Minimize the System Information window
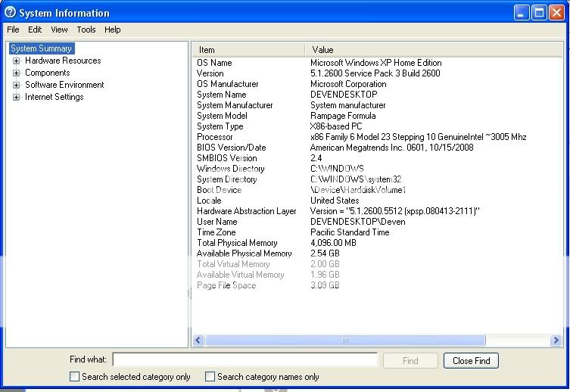This screenshot has height=392, width=570. pyautogui.click(x=522, y=13)
